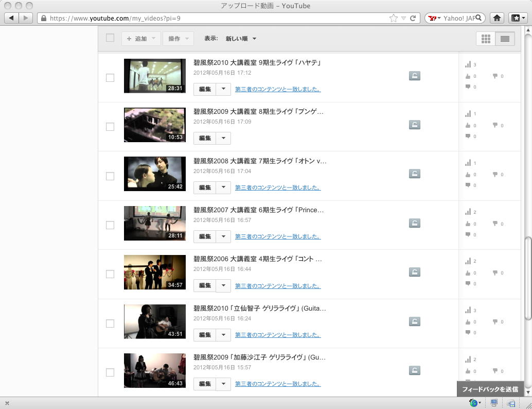532x409 pixels.
Task: Click the フィードバックを送信 feedback button
Action: [x=490, y=389]
